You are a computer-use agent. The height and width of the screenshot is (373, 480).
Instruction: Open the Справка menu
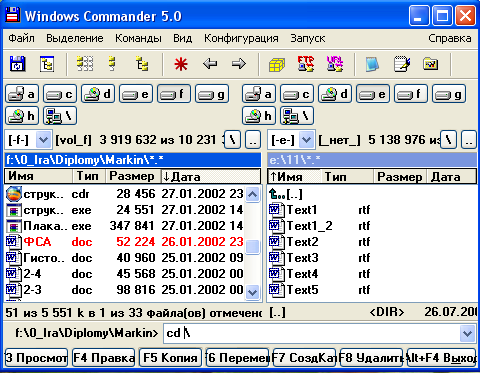pyautogui.click(x=450, y=38)
